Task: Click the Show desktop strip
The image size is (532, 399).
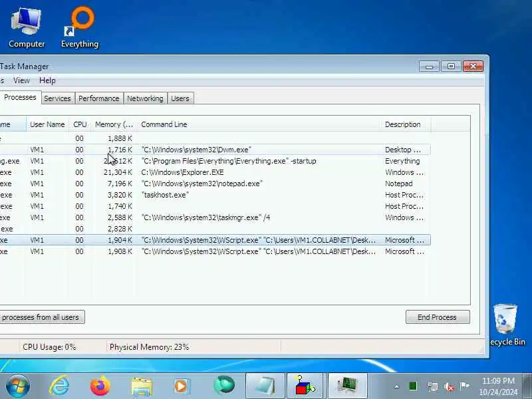Action: 527,386
